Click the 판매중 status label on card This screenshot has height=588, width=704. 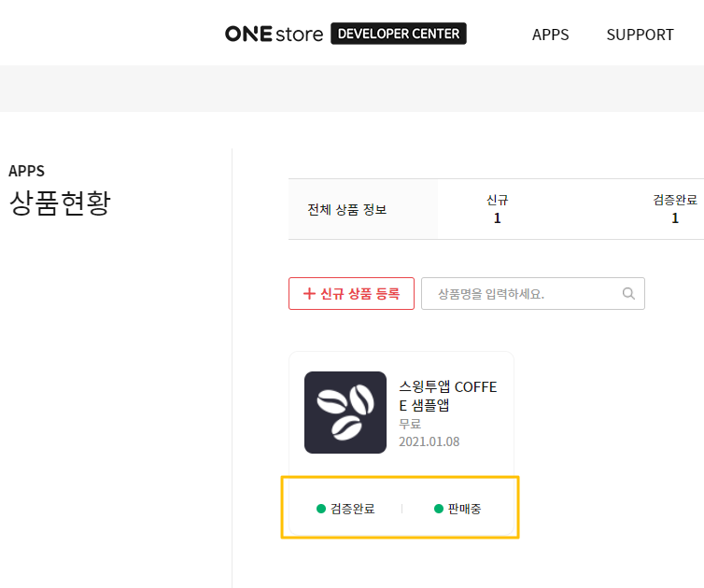pyautogui.click(x=464, y=509)
